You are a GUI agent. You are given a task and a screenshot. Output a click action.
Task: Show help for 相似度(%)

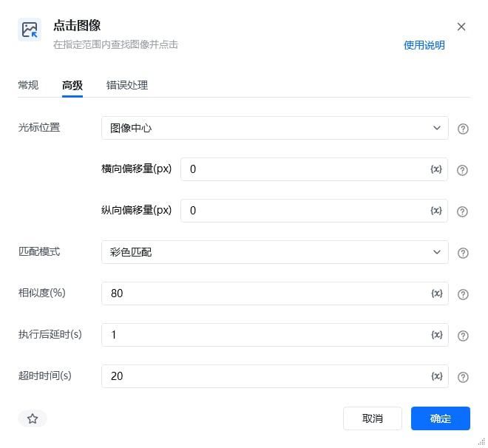click(463, 294)
